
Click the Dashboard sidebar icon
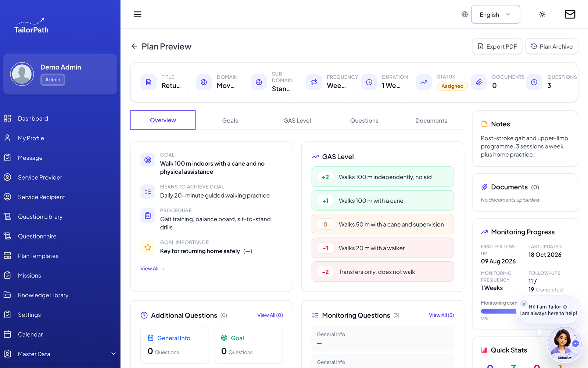7,118
